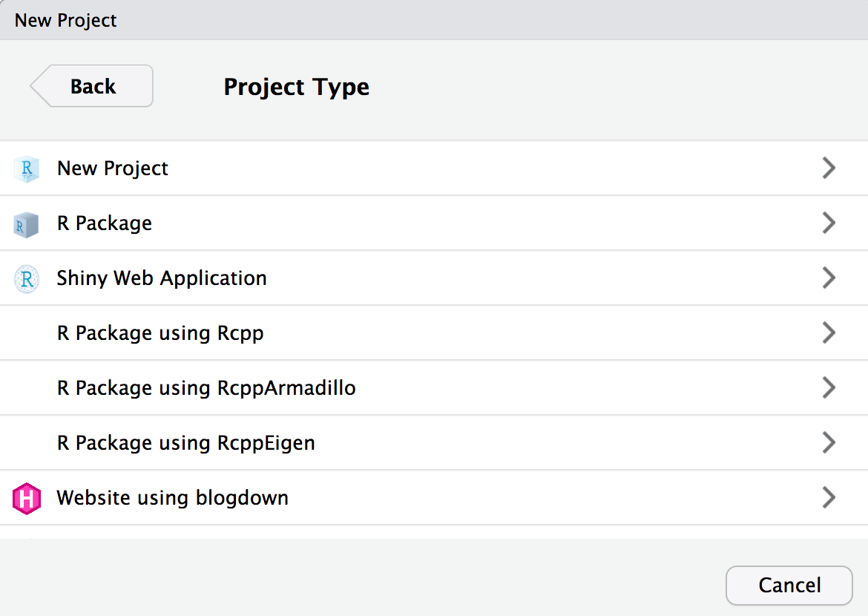Viewport: 868px width, 616px height.
Task: Click chevron for R Package using RcppArmadillo
Action: (829, 388)
